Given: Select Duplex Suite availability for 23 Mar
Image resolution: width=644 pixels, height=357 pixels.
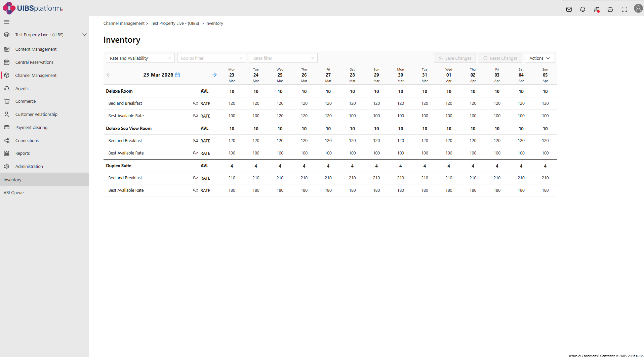Looking at the screenshot, I should pos(232,166).
